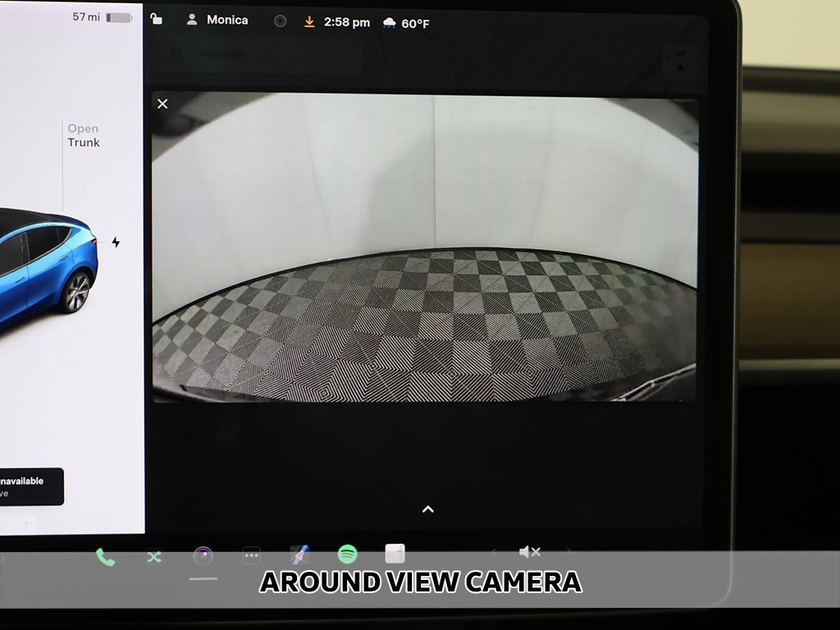This screenshot has width=840, height=630.
Task: Open the Phone app
Action: point(106,557)
